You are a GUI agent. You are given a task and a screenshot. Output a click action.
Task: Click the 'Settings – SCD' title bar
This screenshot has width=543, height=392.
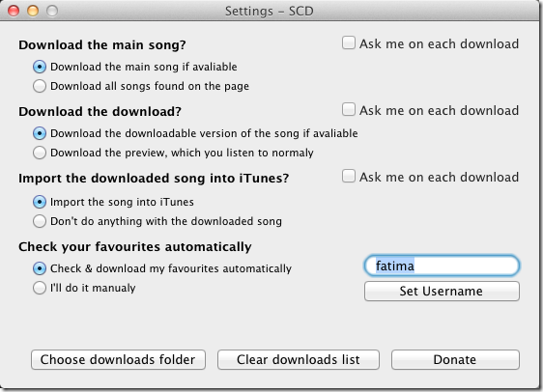click(x=269, y=11)
